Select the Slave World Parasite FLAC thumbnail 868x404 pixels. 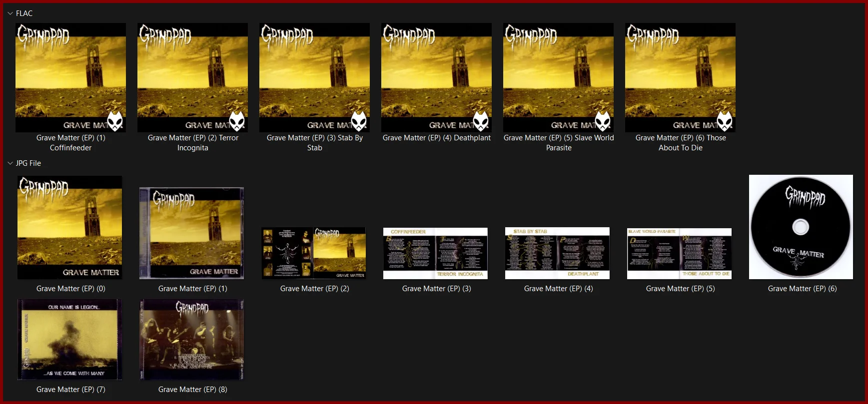pyautogui.click(x=558, y=77)
